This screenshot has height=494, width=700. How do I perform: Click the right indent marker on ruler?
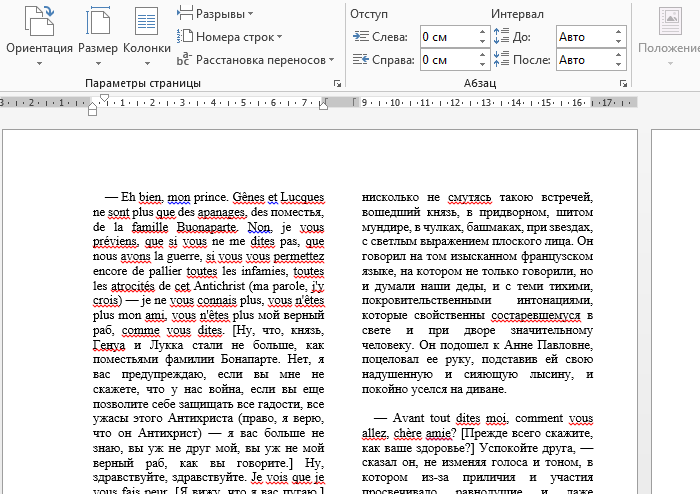click(x=324, y=104)
